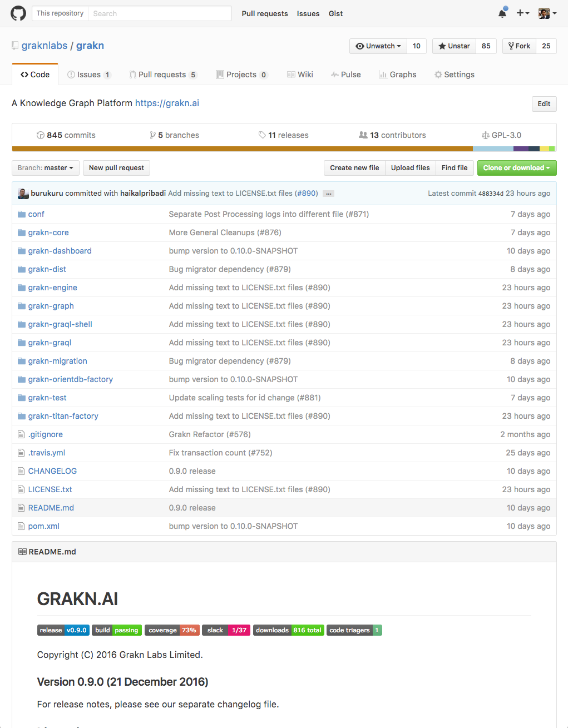The image size is (568, 728).
Task: View the 13 contributors
Action: tap(392, 135)
